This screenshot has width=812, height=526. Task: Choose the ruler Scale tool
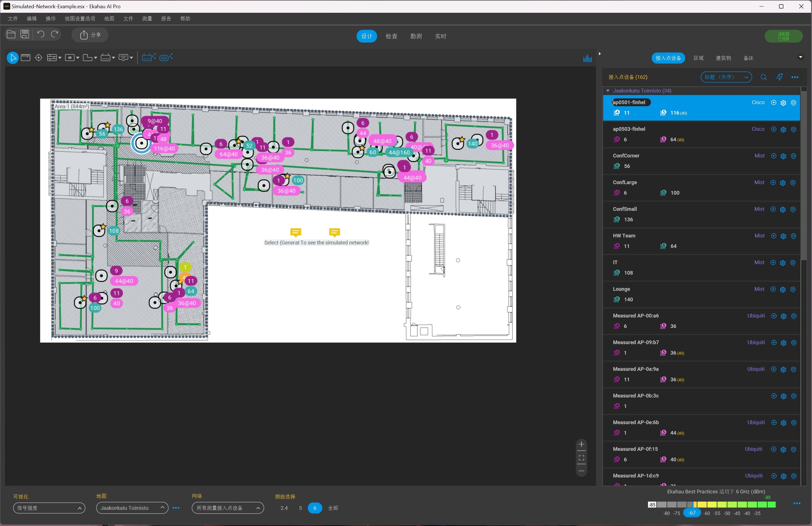[26, 58]
